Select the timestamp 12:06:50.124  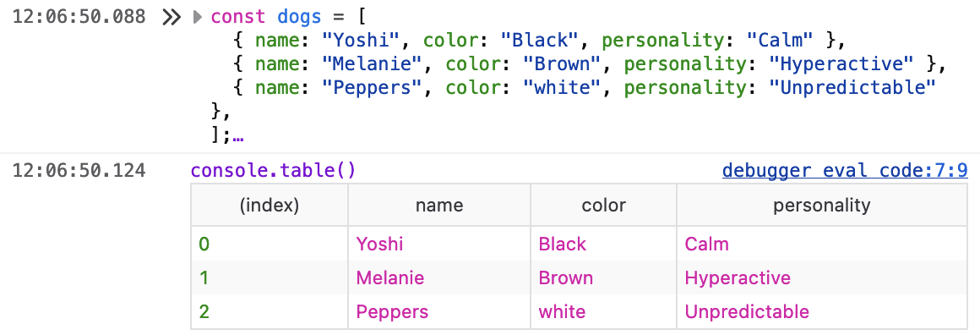coord(79,170)
